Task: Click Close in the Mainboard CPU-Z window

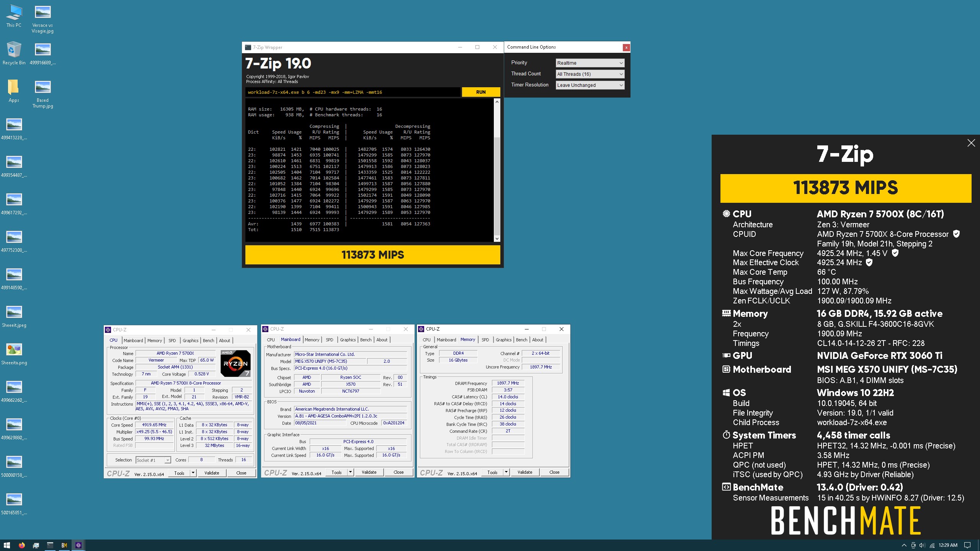Action: [399, 472]
